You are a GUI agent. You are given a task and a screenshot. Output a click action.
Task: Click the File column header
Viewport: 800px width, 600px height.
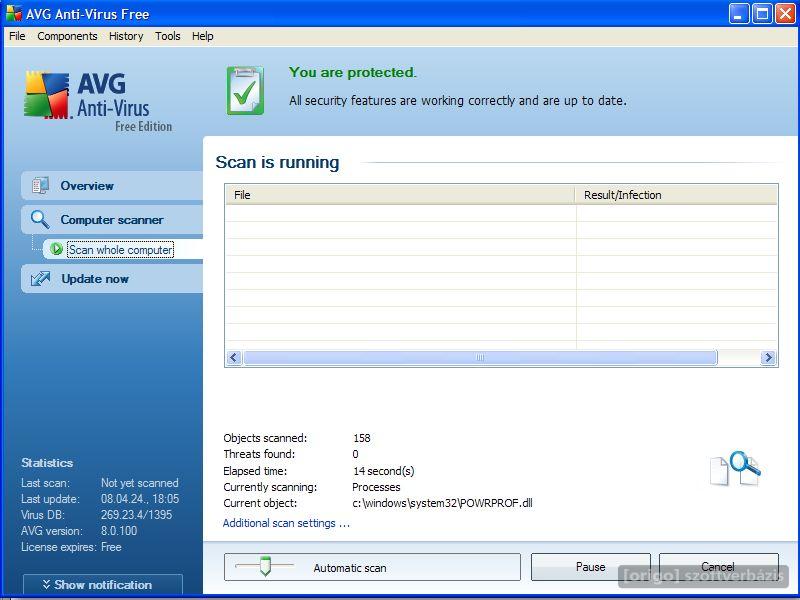400,195
